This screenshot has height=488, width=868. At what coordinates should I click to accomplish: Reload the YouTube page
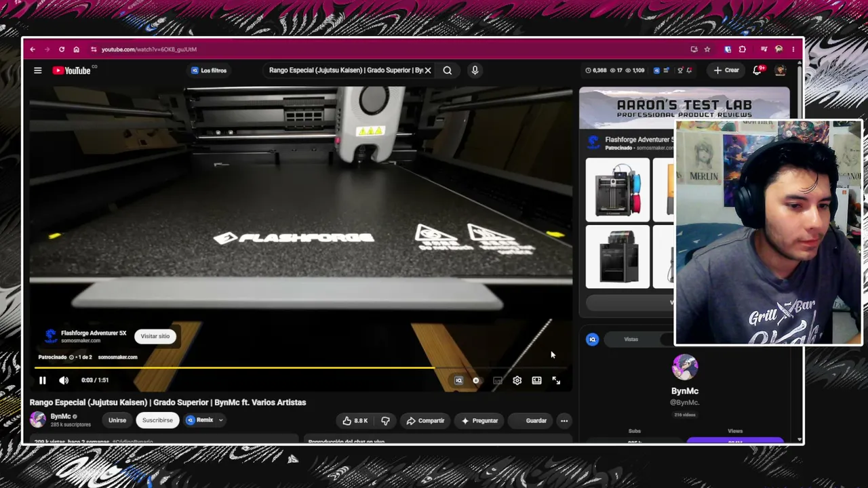(x=62, y=49)
